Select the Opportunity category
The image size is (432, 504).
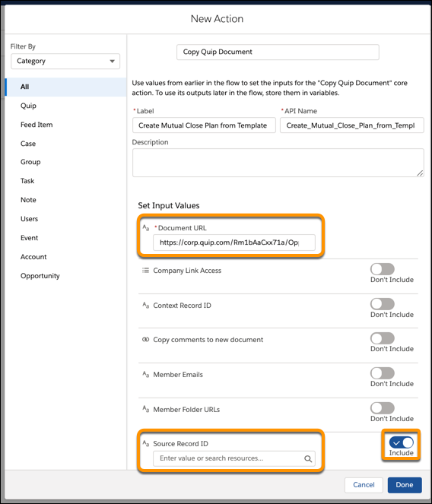(40, 276)
